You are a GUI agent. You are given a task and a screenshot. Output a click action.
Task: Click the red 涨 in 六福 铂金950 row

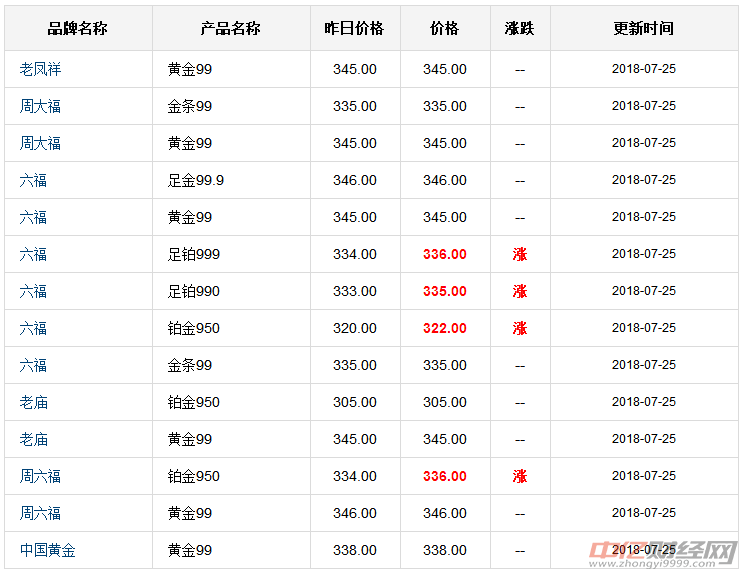[x=520, y=328]
